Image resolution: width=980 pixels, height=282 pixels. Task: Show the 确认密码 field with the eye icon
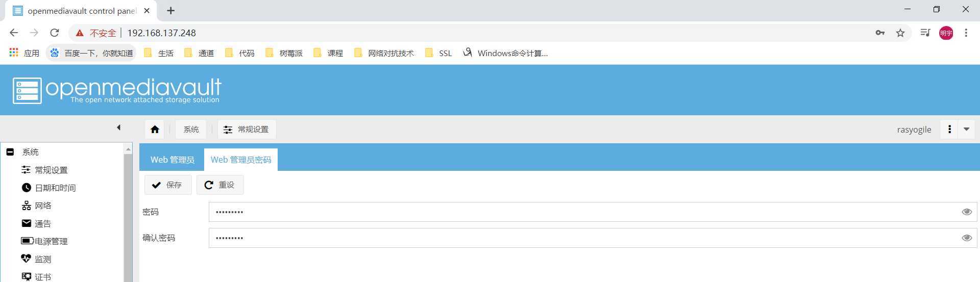coord(967,238)
